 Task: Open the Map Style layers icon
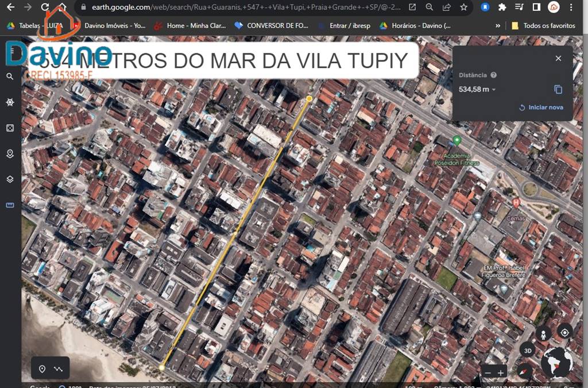(x=10, y=179)
